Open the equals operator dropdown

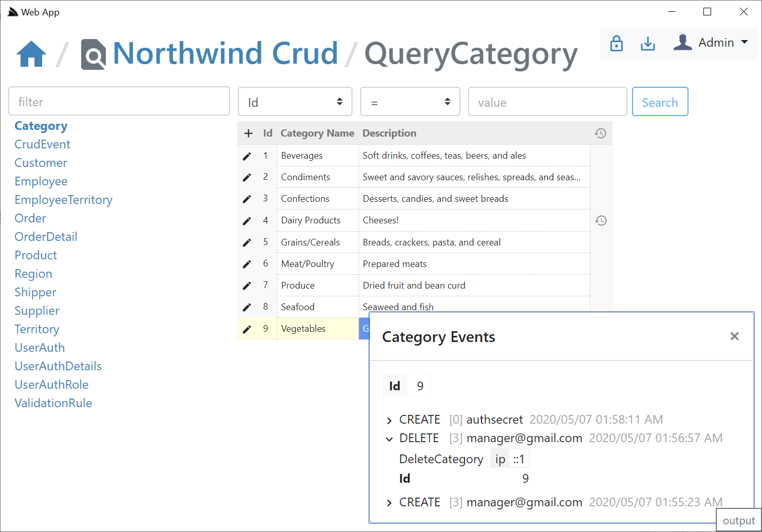coord(410,102)
